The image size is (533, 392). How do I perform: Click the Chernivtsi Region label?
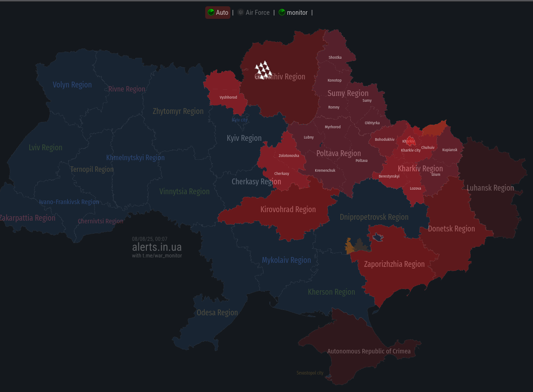(101, 221)
